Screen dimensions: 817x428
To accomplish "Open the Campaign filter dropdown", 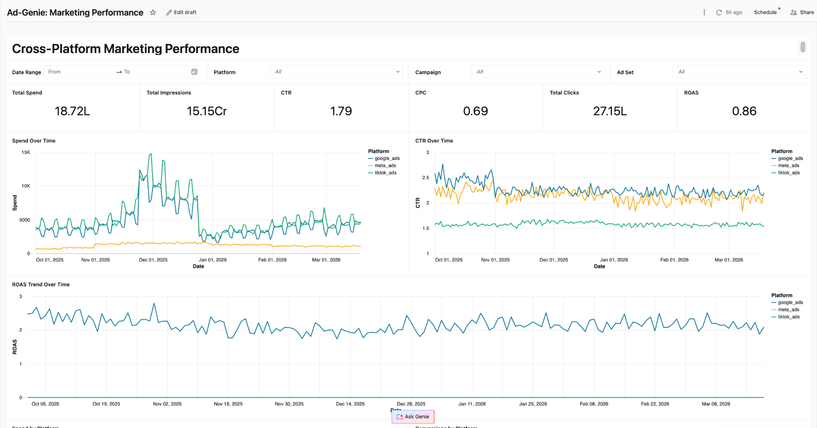I will pyautogui.click(x=538, y=72).
